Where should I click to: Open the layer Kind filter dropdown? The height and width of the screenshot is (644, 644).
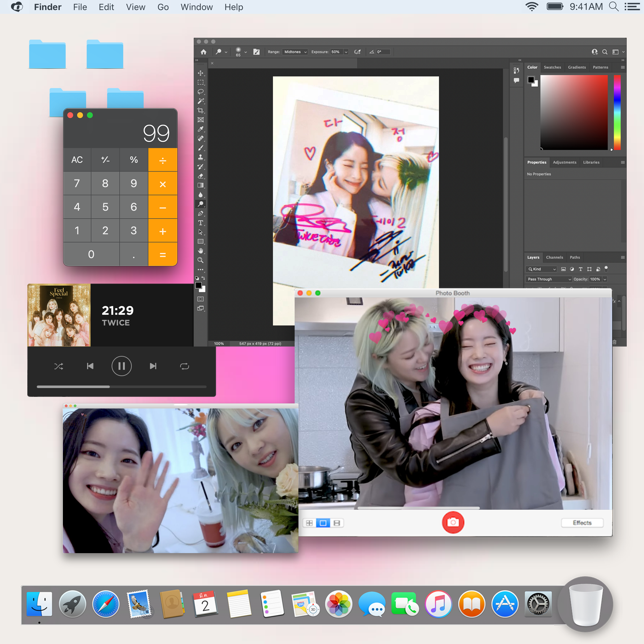[x=542, y=269]
